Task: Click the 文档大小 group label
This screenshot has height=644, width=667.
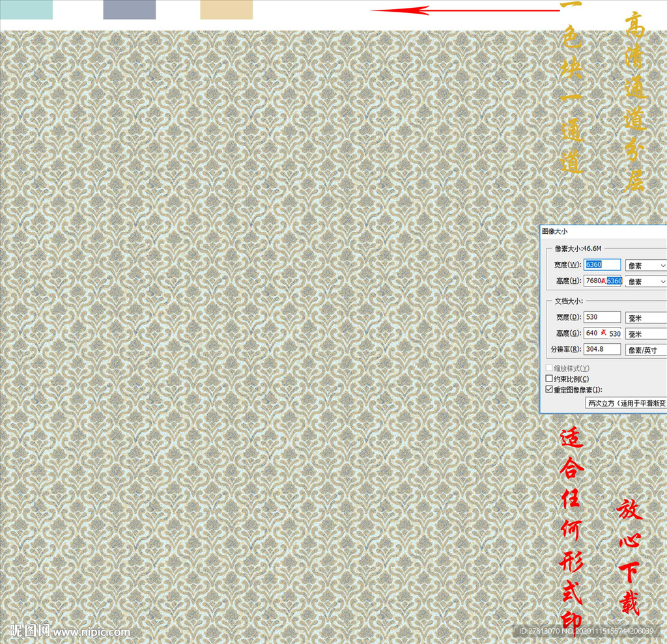Action: click(x=568, y=301)
